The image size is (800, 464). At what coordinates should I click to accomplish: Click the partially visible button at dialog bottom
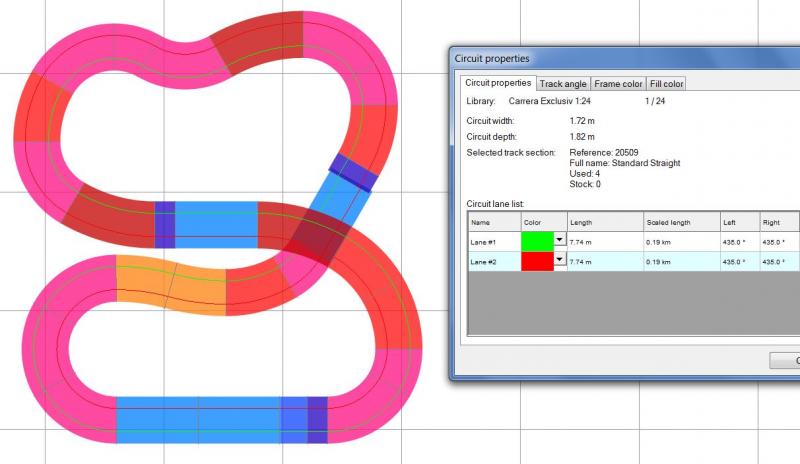(x=786, y=360)
